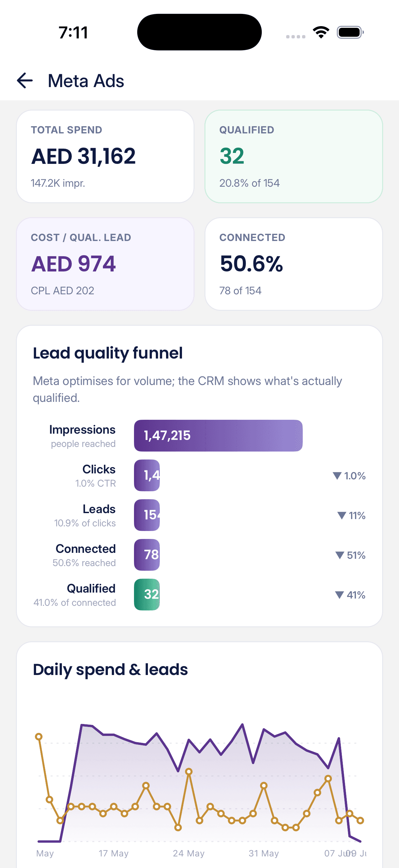Select the 24 May chart axis label

pyautogui.click(x=189, y=853)
